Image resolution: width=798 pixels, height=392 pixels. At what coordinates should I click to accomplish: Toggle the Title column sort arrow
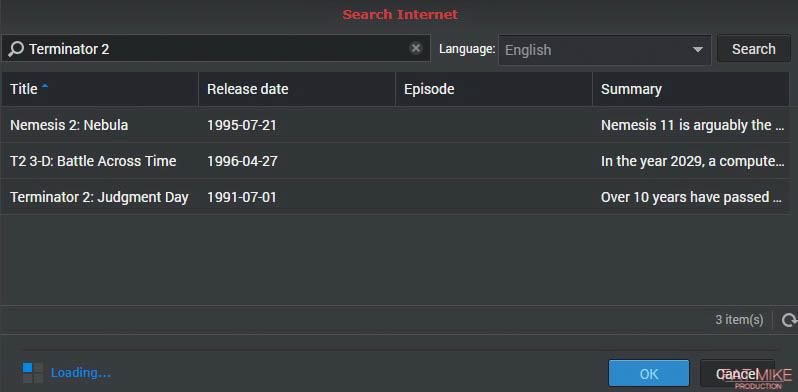click(45, 87)
